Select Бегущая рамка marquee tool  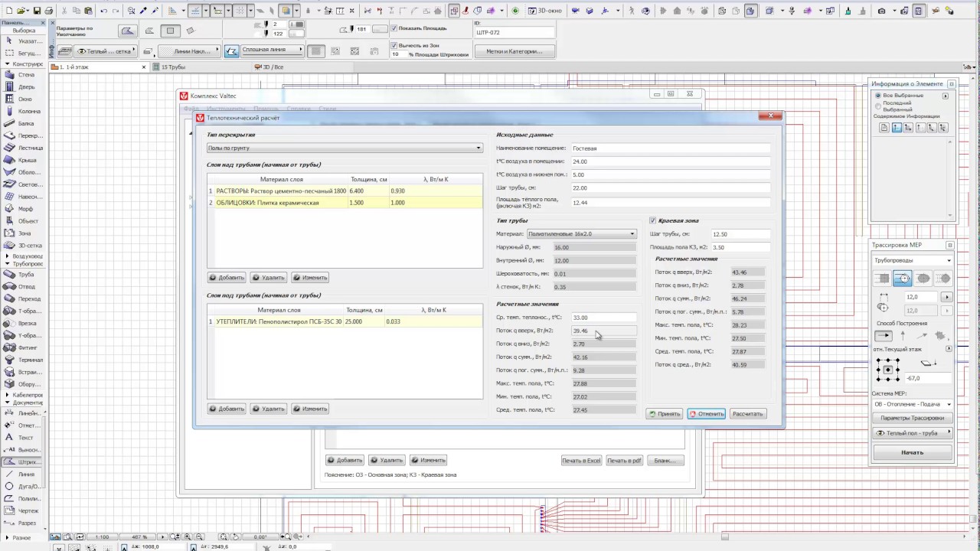(24, 53)
